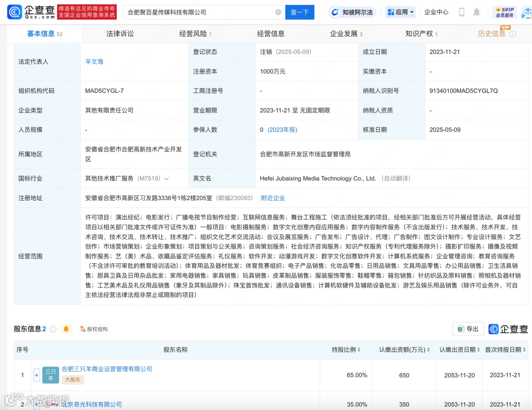Select taxpayer ID 91340100MAD5CYGL7Q

click(x=464, y=91)
